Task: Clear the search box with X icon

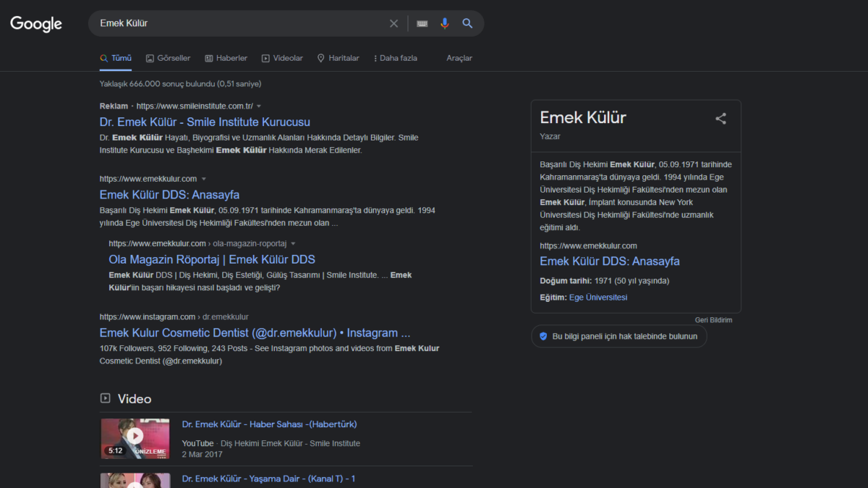Action: 393,23
